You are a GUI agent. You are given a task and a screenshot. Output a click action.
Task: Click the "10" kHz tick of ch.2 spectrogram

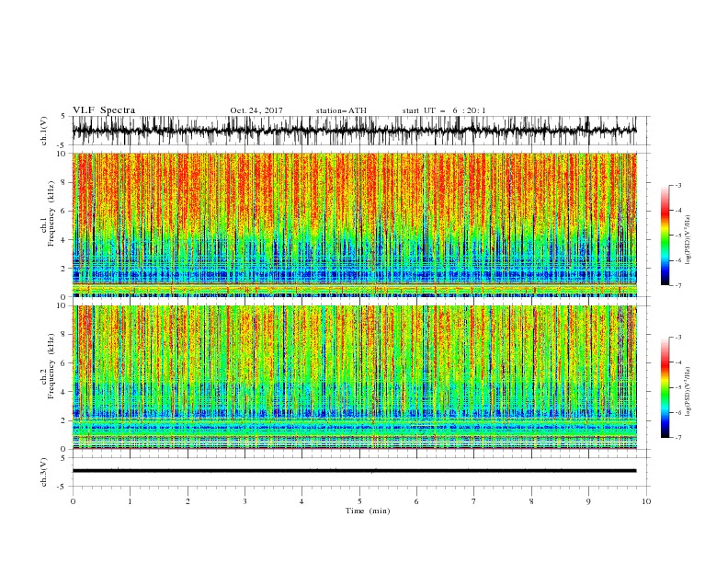point(63,305)
